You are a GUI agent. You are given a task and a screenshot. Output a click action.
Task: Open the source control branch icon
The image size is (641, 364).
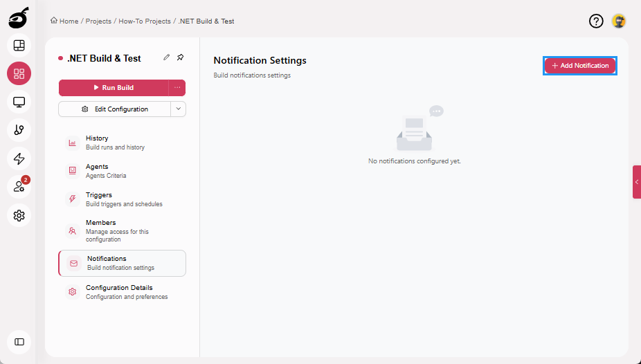[19, 130]
